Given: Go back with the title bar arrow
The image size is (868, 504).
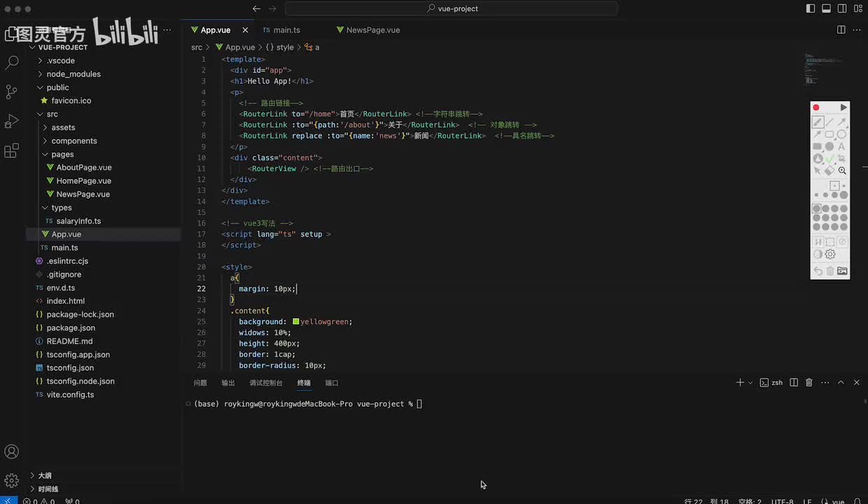Looking at the screenshot, I should click(x=256, y=9).
